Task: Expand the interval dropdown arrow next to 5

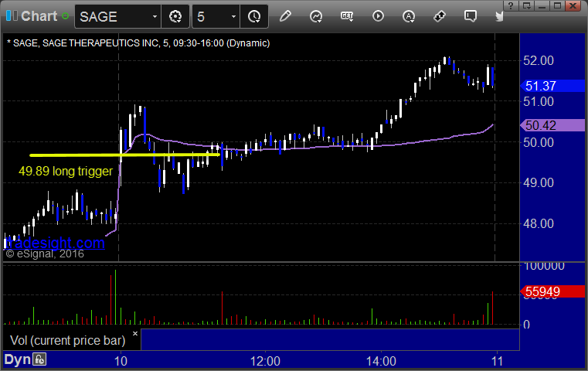Action: (233, 16)
